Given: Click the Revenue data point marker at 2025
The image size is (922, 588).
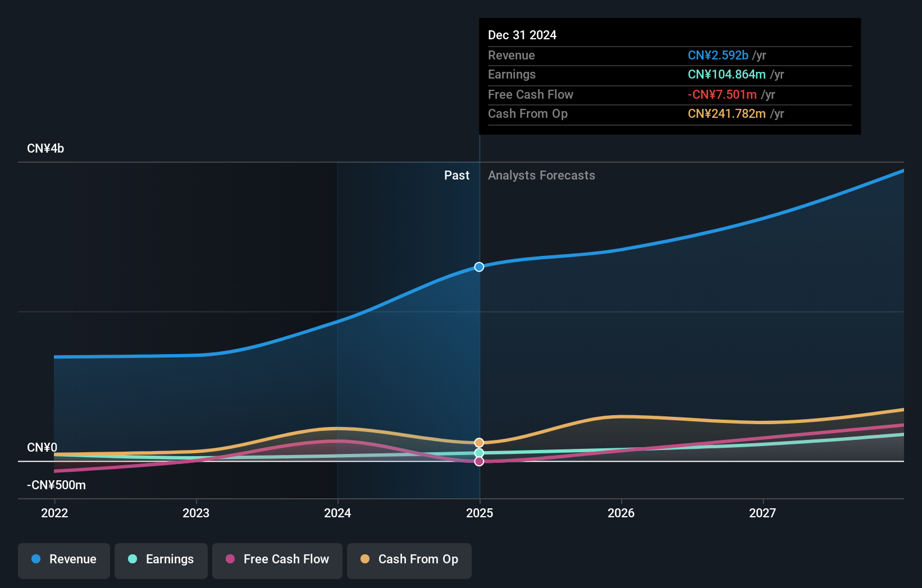Looking at the screenshot, I should coord(479,267).
